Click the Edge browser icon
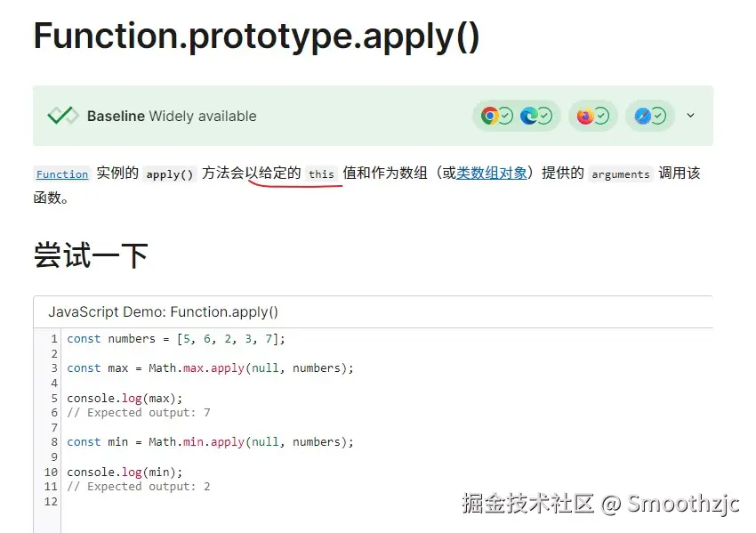 click(x=529, y=116)
